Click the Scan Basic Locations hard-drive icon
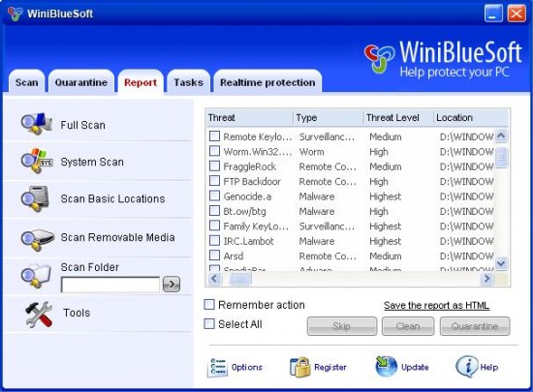Screen dimensions: 533x392 [36, 198]
